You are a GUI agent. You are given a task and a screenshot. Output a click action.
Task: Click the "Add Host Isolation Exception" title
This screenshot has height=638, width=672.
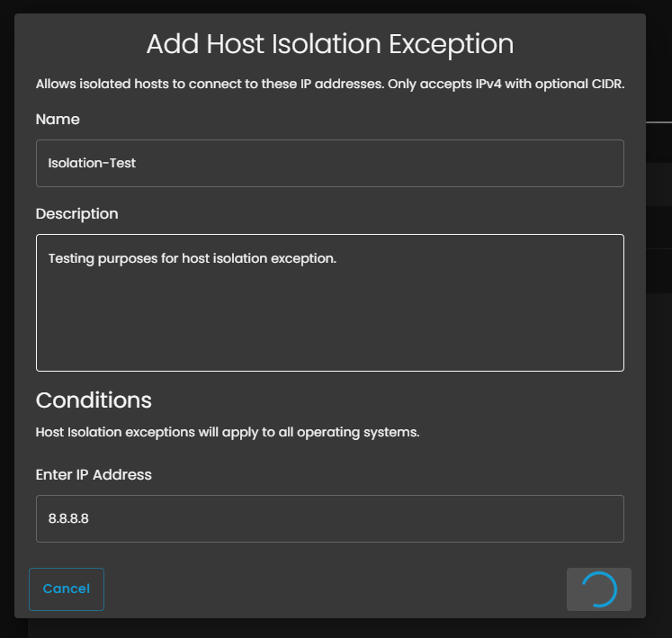pyautogui.click(x=329, y=44)
